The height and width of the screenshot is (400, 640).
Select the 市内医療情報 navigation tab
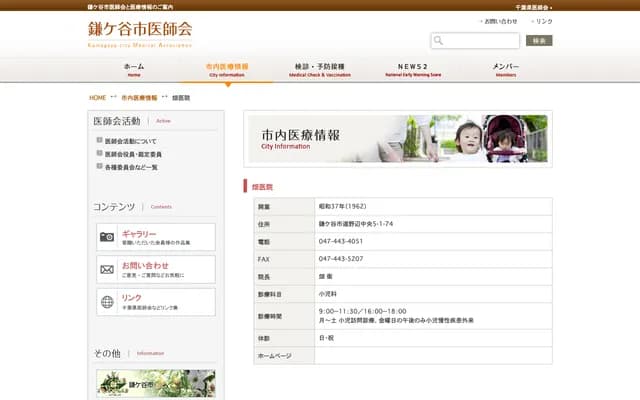tap(227, 69)
